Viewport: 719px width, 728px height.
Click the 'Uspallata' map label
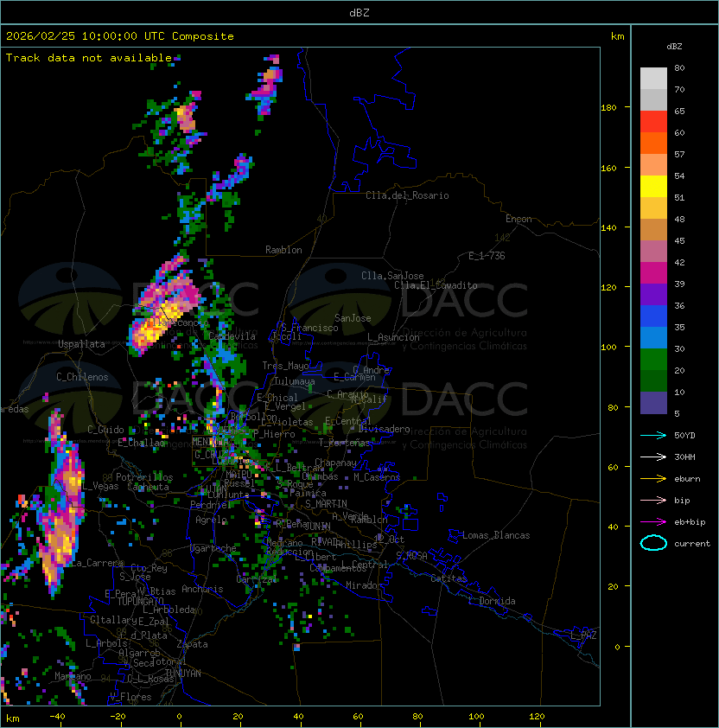coord(81,344)
